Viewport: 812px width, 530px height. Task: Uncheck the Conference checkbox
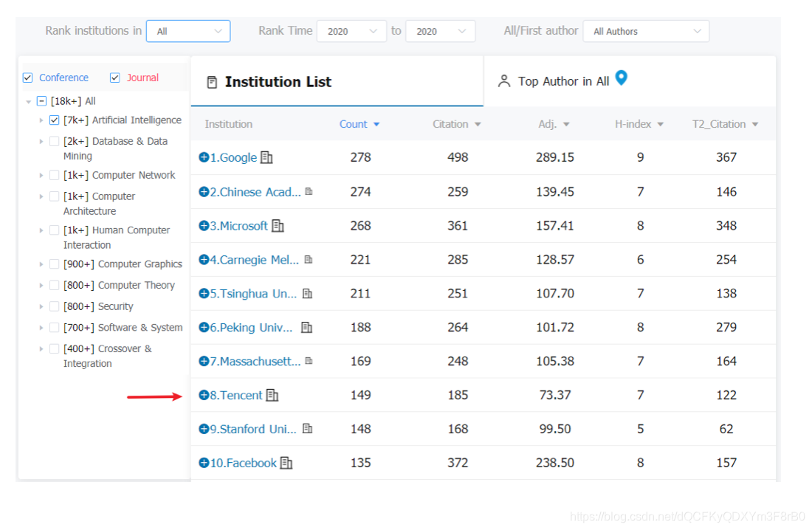[28, 78]
